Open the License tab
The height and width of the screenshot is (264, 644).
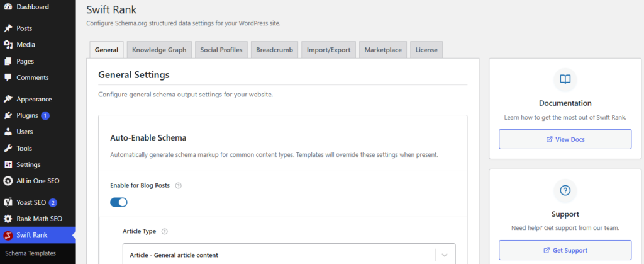point(426,50)
